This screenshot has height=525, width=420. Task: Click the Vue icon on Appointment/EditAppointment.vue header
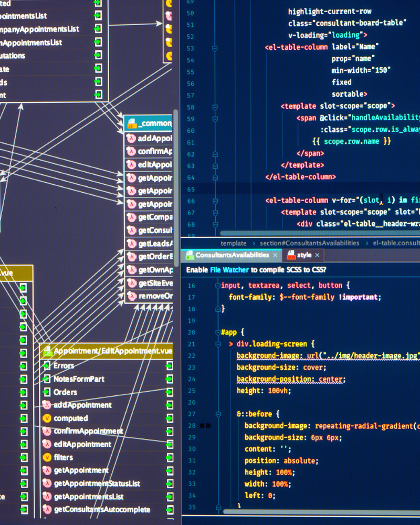[x=47, y=351]
